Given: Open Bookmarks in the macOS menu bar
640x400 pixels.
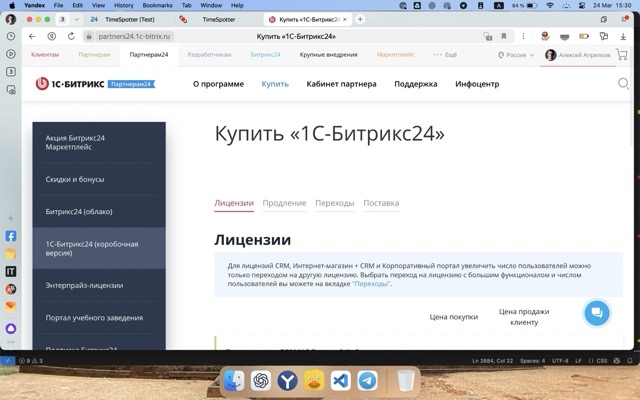Looking at the screenshot, I should point(157,5).
